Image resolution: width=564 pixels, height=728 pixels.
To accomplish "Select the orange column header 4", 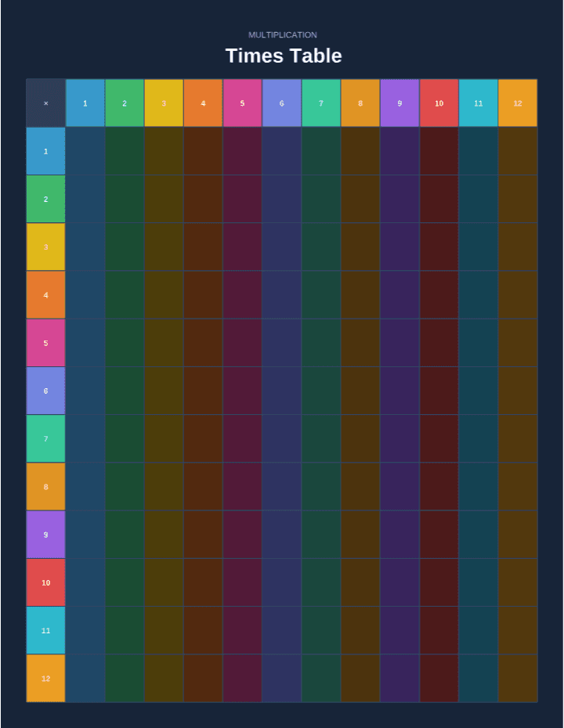I will [x=203, y=103].
